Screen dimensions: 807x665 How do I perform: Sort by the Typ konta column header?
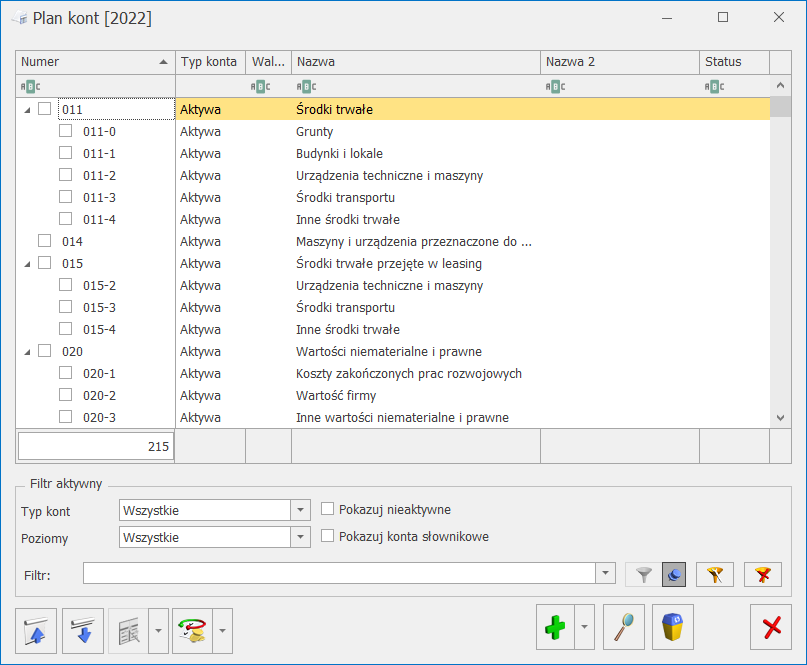click(x=210, y=62)
